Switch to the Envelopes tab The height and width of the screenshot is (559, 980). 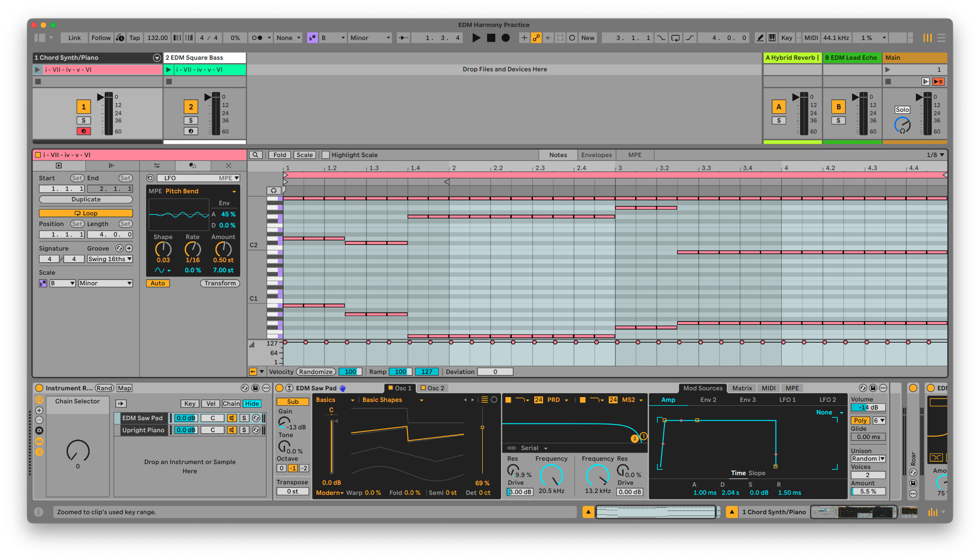pyautogui.click(x=596, y=155)
